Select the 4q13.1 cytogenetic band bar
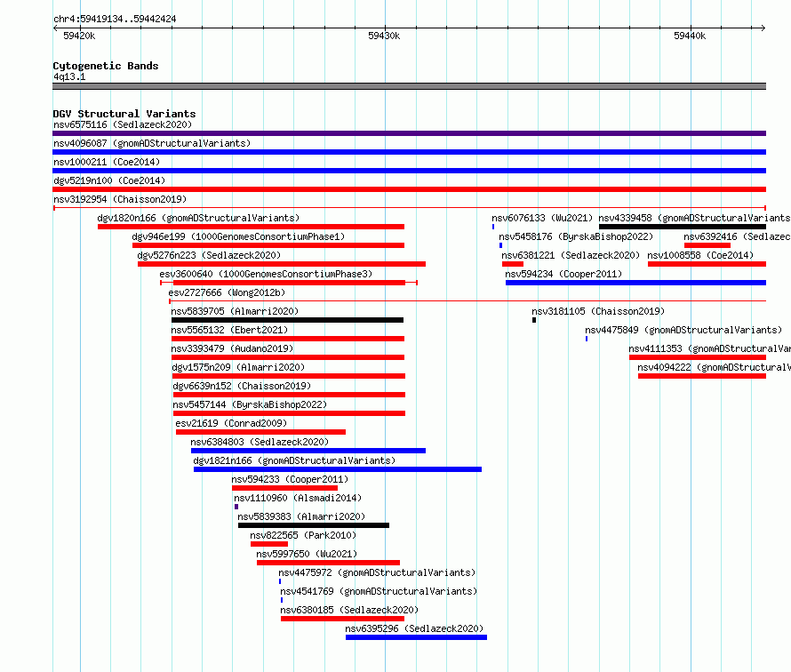 click(x=409, y=86)
